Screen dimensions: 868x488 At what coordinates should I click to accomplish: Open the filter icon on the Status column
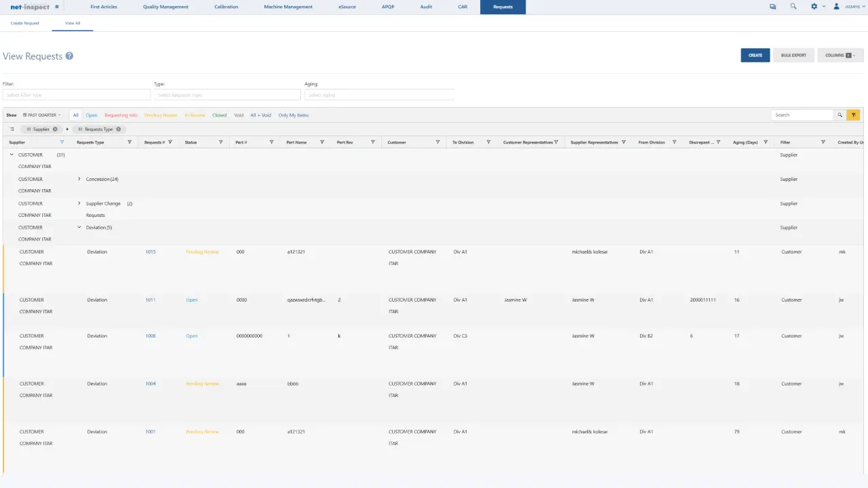220,142
